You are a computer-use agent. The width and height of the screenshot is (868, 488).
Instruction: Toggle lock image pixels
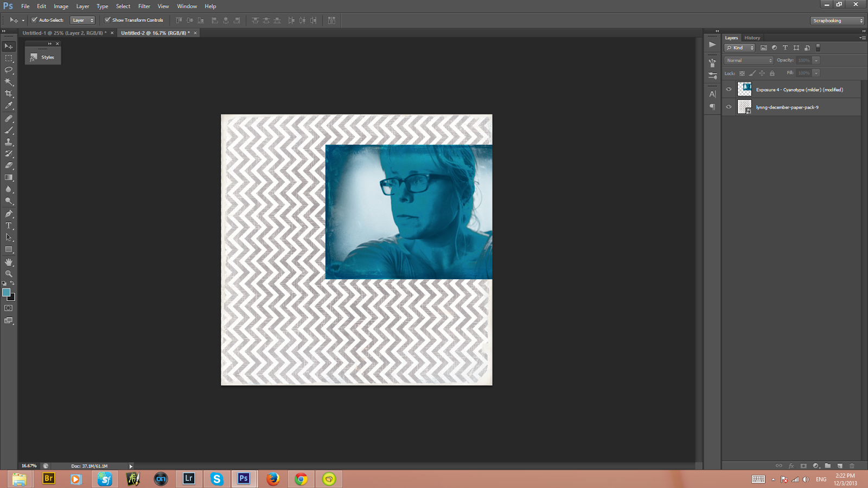pos(752,73)
